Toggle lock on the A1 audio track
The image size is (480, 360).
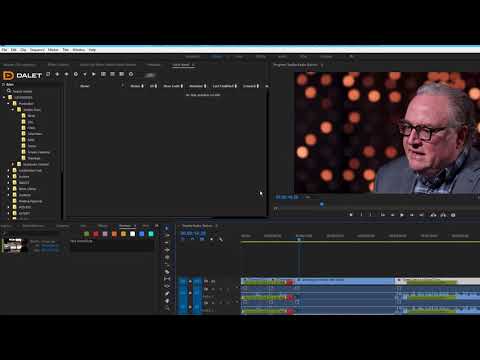tap(190, 293)
